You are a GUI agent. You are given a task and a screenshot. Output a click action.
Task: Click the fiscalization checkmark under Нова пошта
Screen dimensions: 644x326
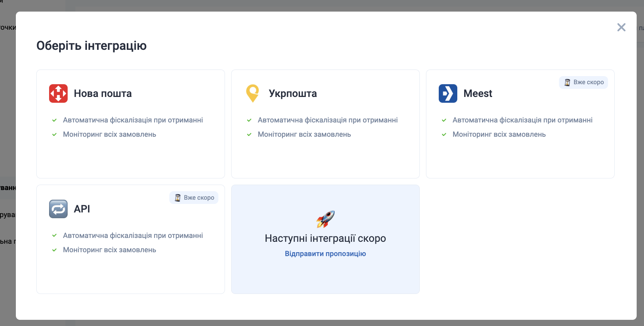[x=55, y=120]
